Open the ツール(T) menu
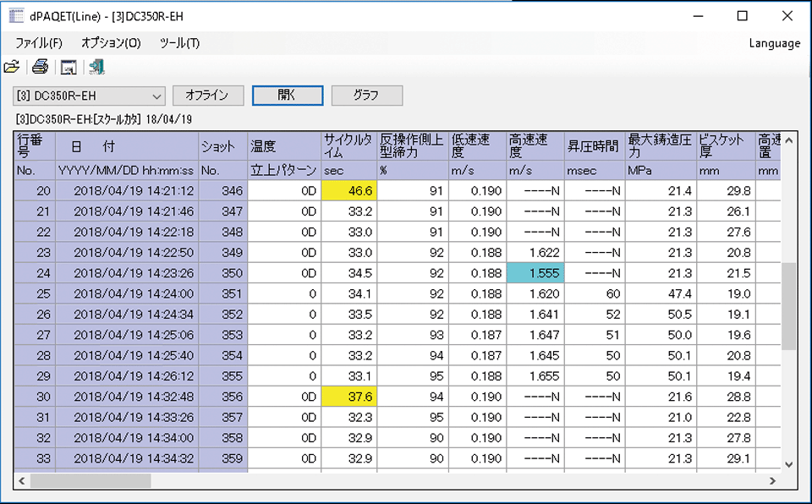Screen dimensions: 812x504 click(x=179, y=43)
